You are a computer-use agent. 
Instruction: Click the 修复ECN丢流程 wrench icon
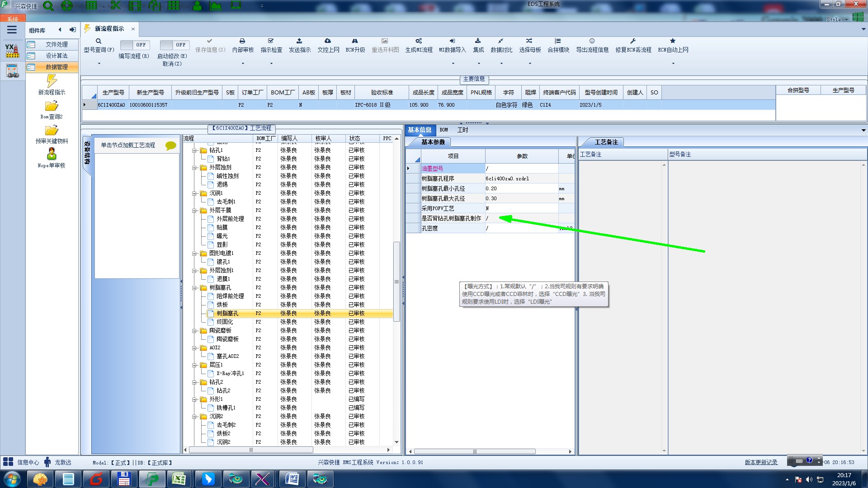click(633, 41)
